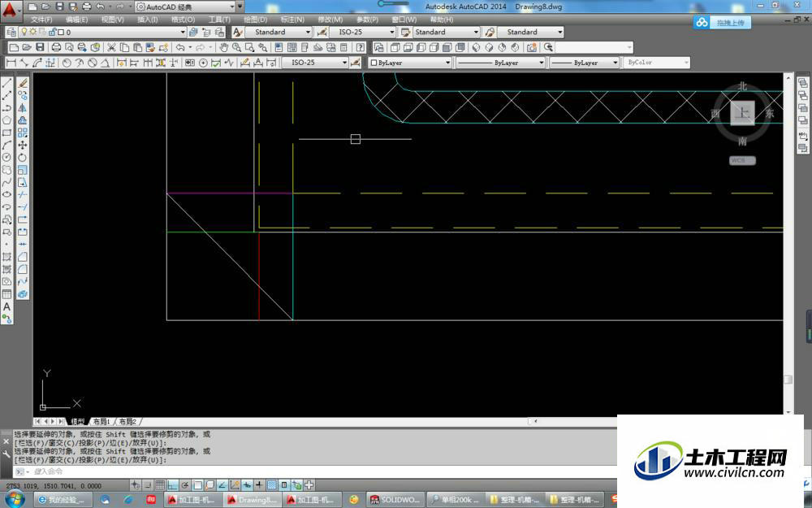Open the Drawing8 taskbar window
This screenshot has height=508, width=812.
tap(253, 500)
